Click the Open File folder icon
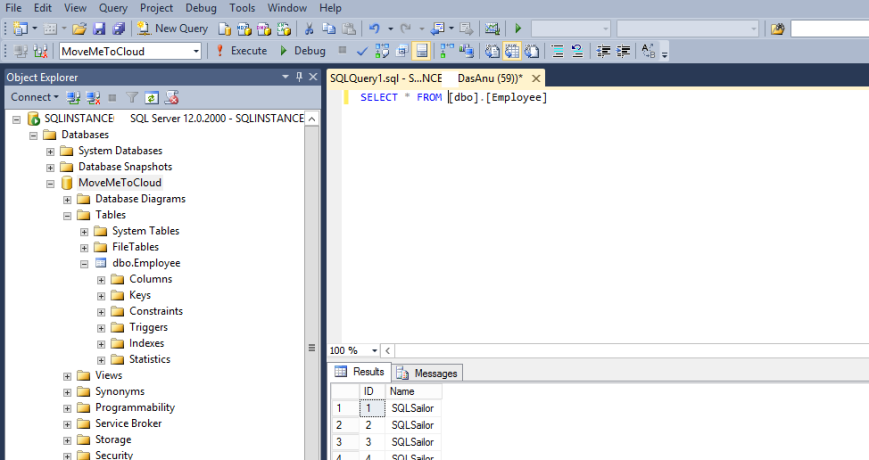The height and width of the screenshot is (460, 869). (80, 29)
